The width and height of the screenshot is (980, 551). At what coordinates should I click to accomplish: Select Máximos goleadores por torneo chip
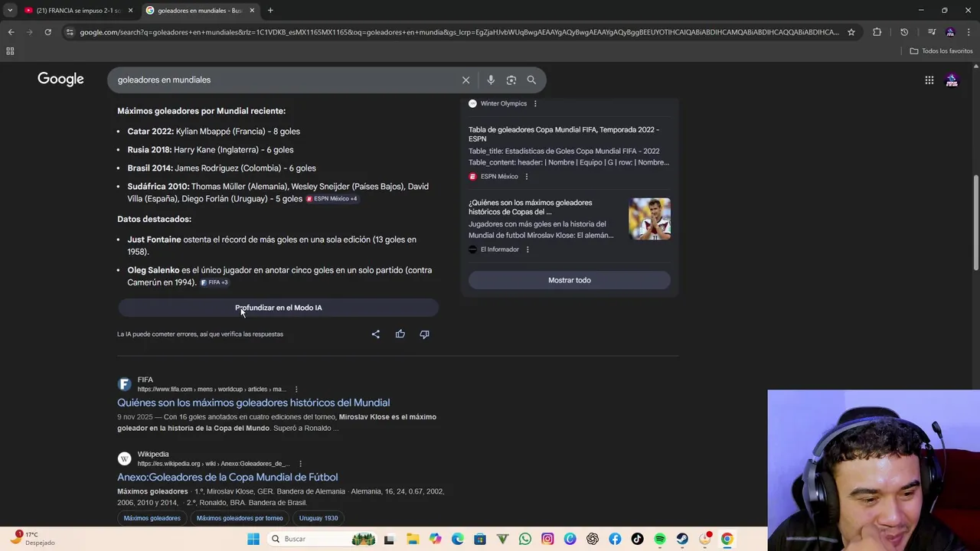click(240, 518)
